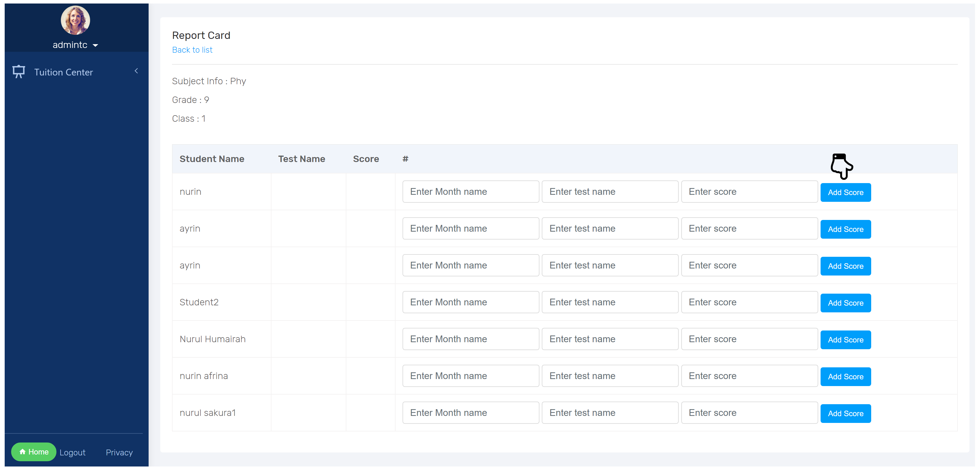
Task: Go to Home using the green button
Action: pyautogui.click(x=33, y=452)
